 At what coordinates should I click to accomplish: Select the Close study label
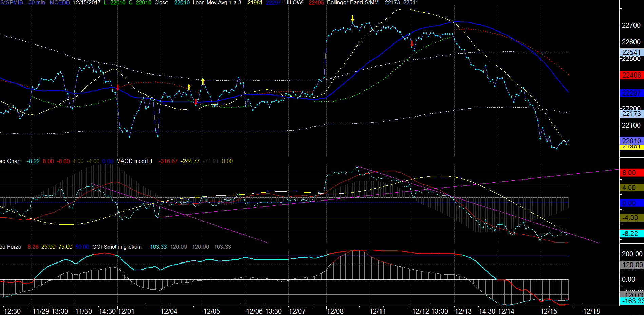(x=161, y=3)
